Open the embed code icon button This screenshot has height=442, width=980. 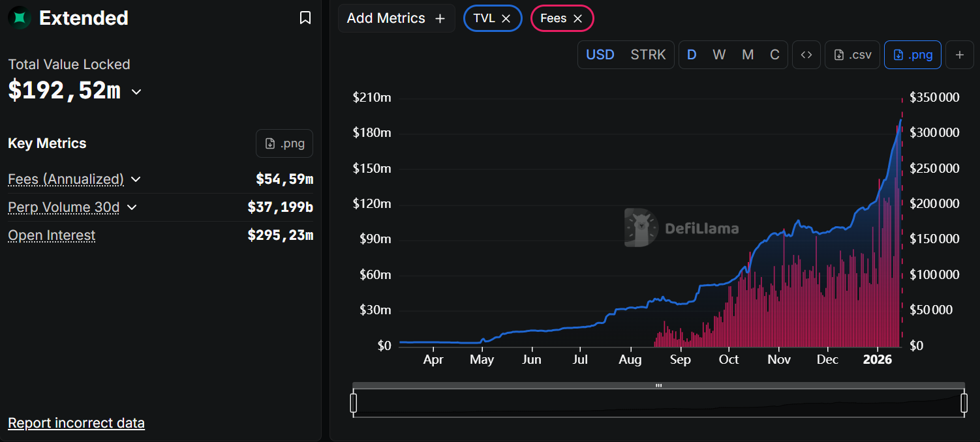[x=806, y=55]
